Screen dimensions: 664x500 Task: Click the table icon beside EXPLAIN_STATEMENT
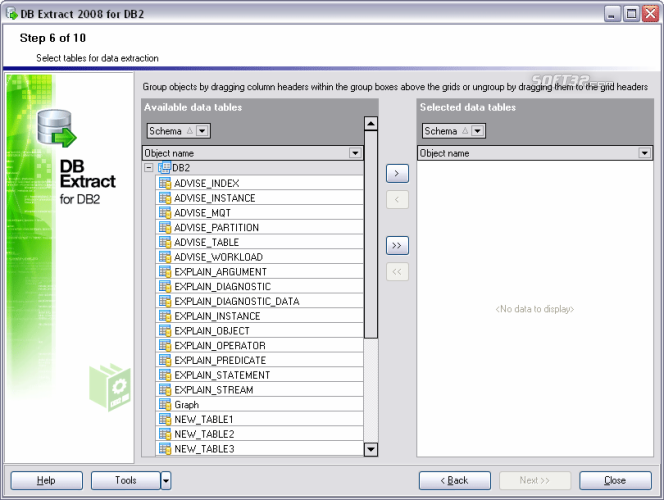(165, 375)
